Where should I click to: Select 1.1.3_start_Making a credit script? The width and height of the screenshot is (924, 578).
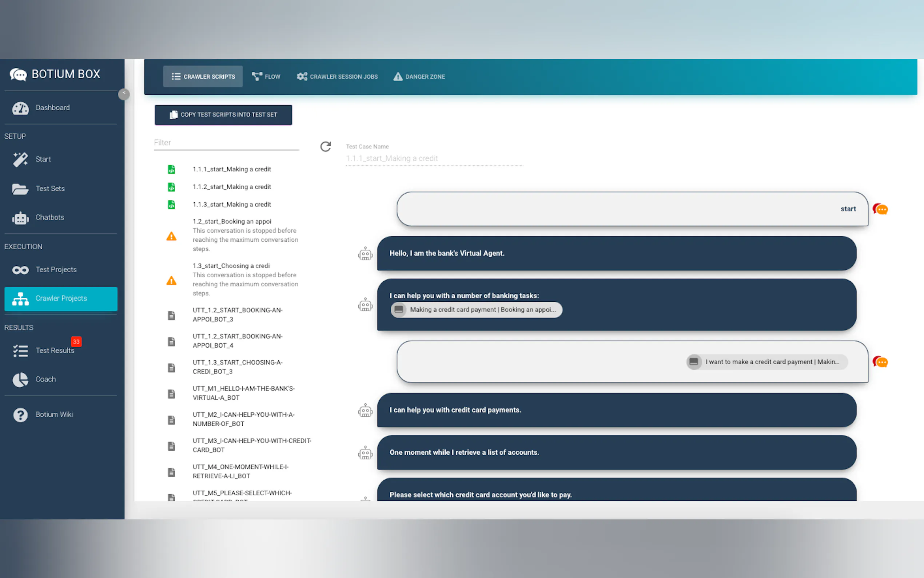(x=231, y=205)
